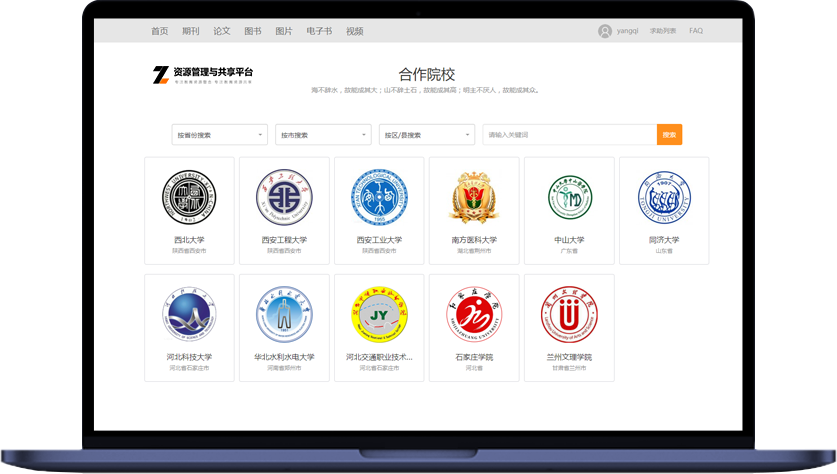The height and width of the screenshot is (474, 837).
Task: Click the 同济大学 blue seal logo
Action: click(664, 198)
